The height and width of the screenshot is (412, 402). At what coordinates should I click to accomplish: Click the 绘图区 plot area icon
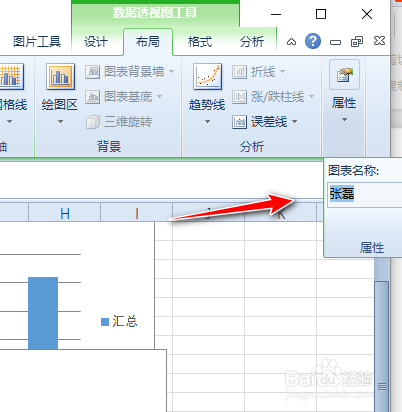[60, 76]
